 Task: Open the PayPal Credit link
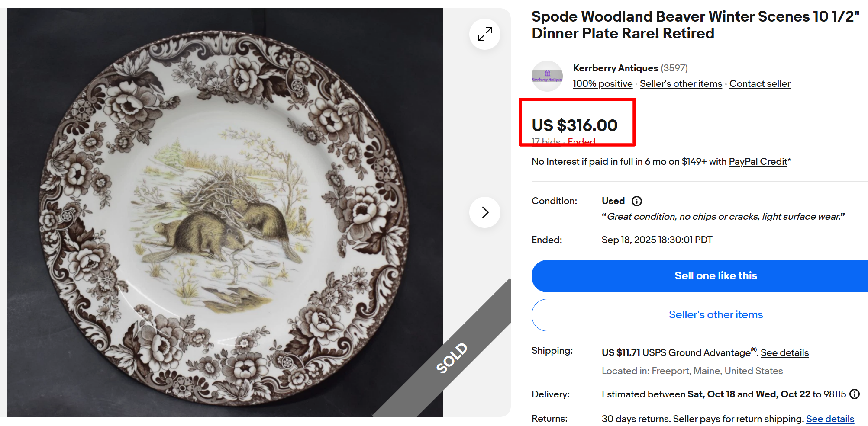tap(758, 162)
